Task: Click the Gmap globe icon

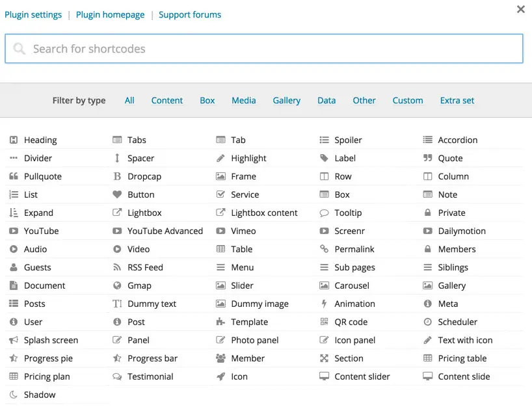Action: (117, 285)
